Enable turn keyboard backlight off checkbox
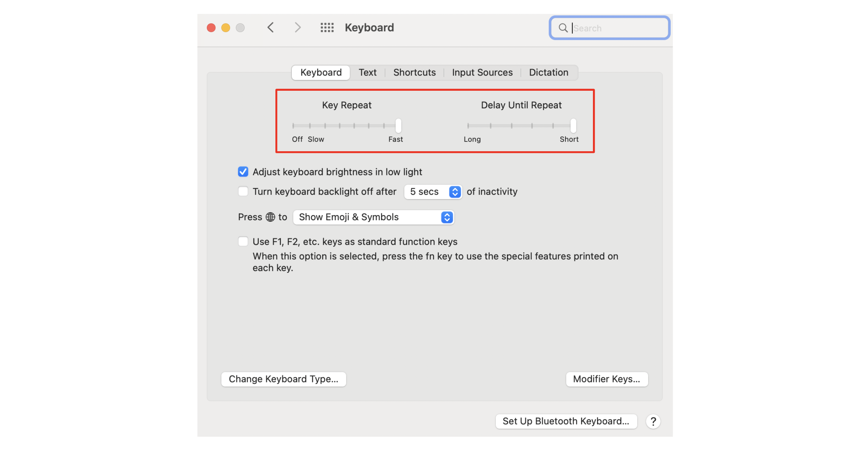The height and width of the screenshot is (452, 868). (243, 191)
